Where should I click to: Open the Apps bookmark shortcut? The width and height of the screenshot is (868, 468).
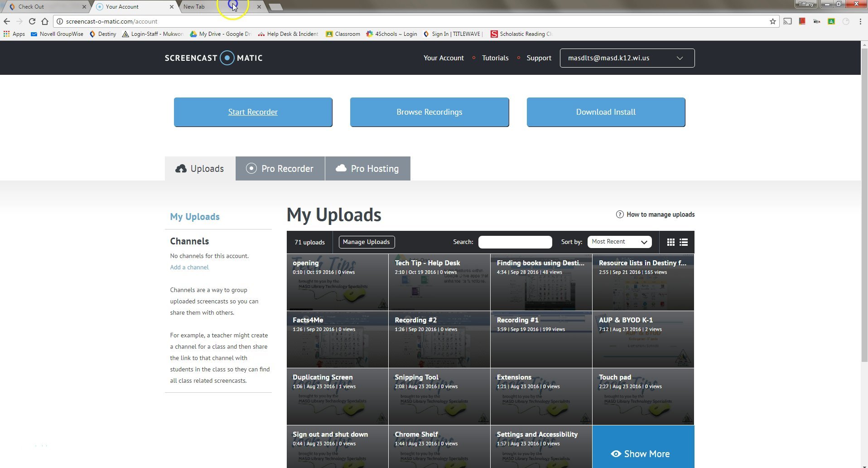tap(14, 34)
